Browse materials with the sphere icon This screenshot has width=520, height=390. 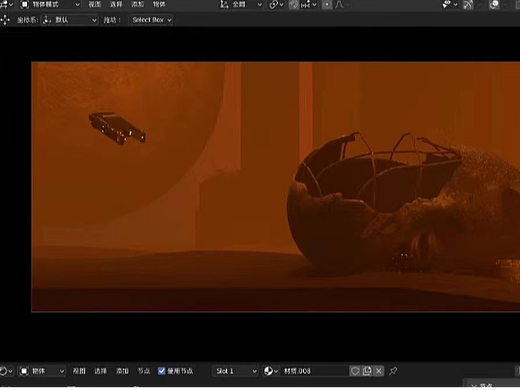tap(271, 371)
